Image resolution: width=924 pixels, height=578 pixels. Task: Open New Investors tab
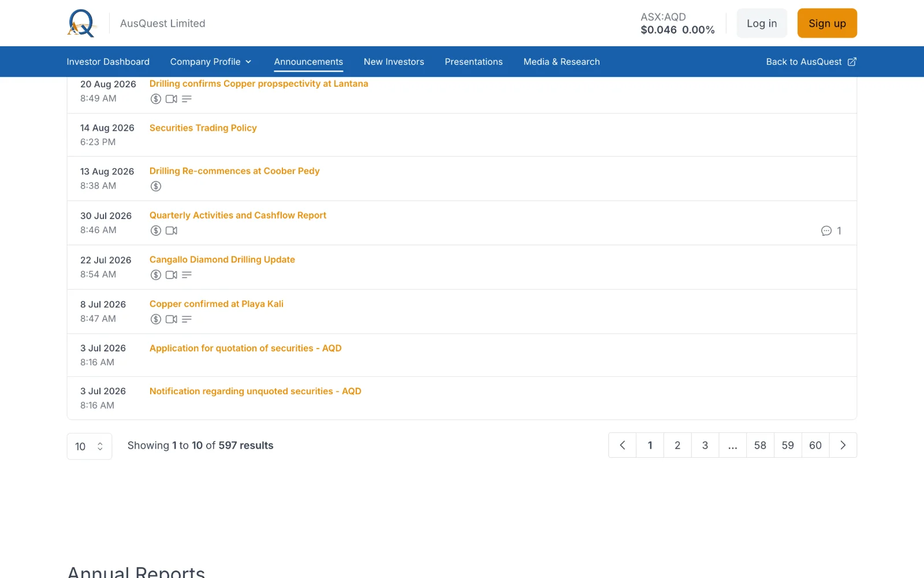coord(394,62)
